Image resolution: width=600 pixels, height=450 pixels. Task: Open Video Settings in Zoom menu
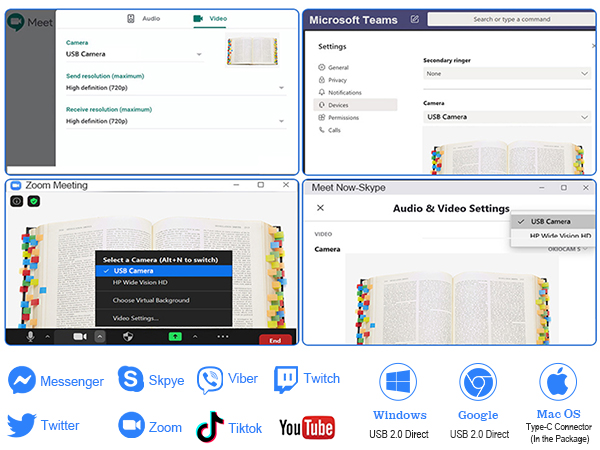click(135, 318)
